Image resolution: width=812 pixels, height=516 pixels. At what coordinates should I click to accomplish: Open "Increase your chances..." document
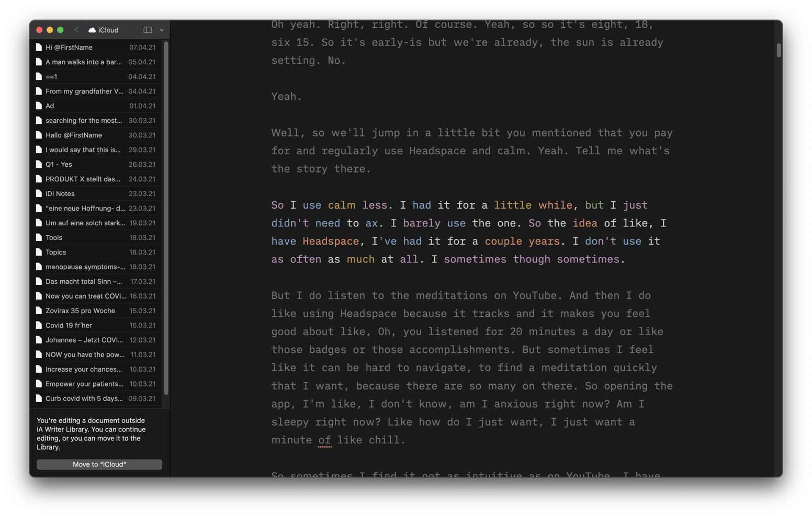[96, 369]
